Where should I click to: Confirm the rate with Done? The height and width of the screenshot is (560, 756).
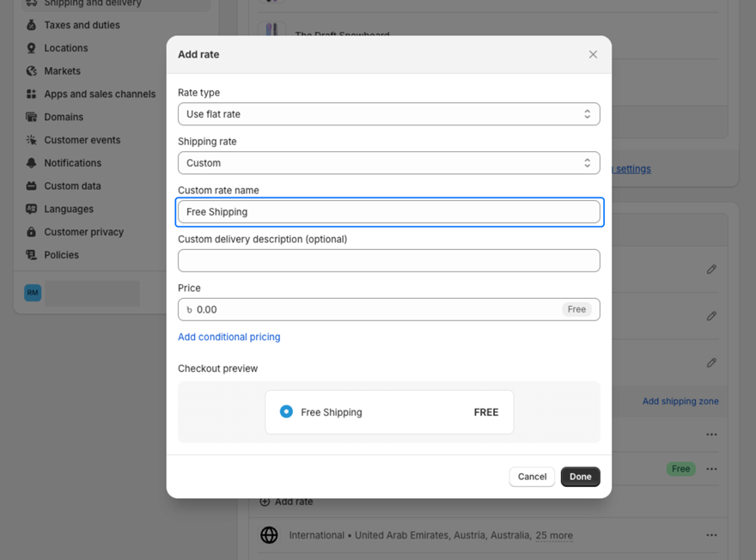point(580,477)
